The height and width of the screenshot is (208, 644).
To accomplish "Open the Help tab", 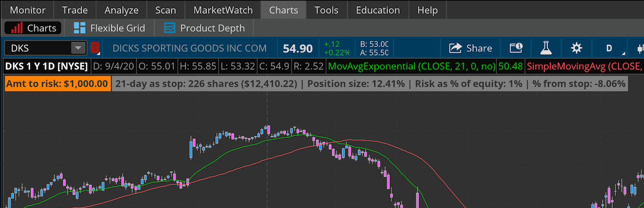I will pos(427,10).
